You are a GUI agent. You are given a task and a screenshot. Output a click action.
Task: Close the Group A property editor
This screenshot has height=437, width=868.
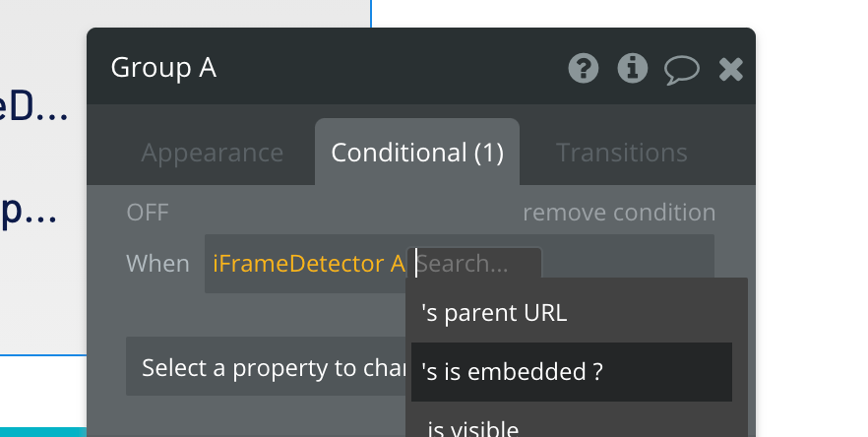pyautogui.click(x=730, y=70)
